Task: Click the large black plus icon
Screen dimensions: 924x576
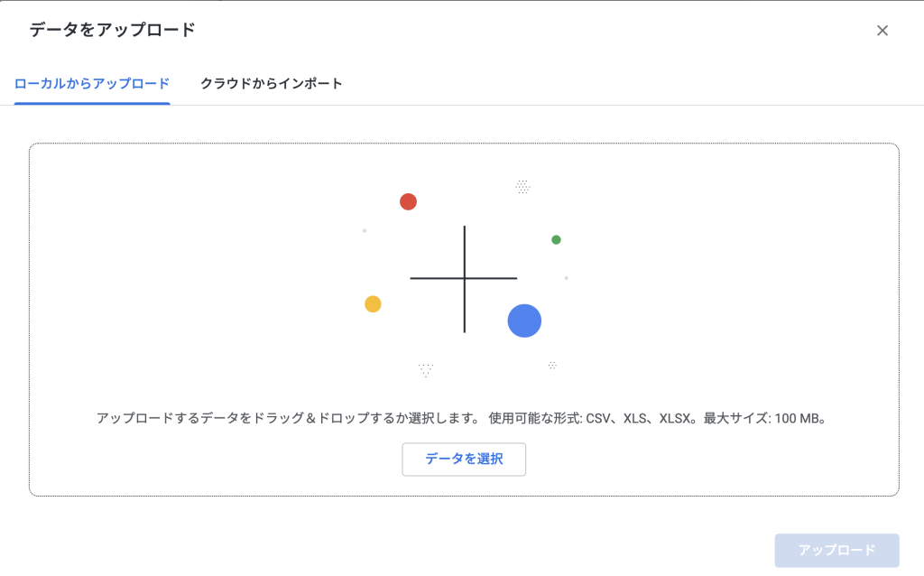Action: point(464,278)
